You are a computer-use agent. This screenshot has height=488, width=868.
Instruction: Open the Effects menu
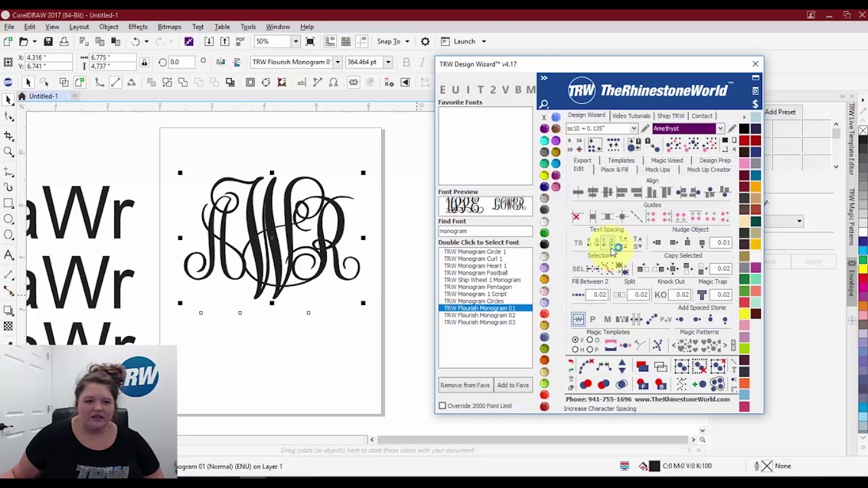[x=138, y=26]
